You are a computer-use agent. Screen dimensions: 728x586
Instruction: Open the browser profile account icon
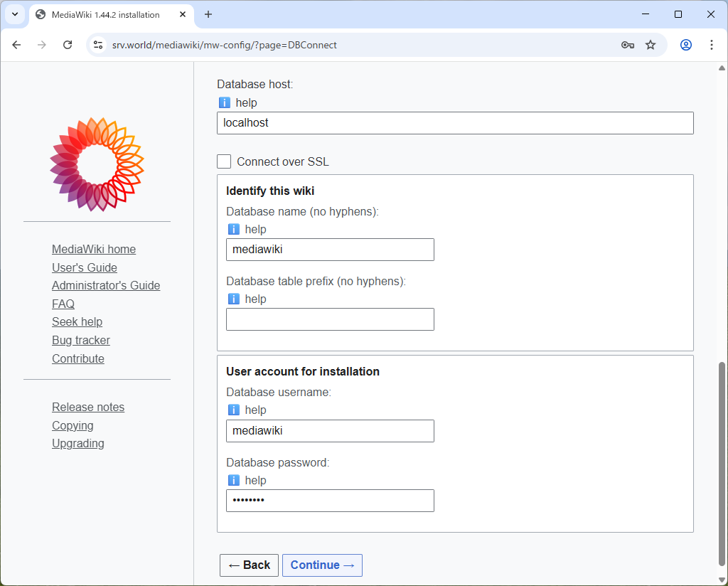click(685, 44)
